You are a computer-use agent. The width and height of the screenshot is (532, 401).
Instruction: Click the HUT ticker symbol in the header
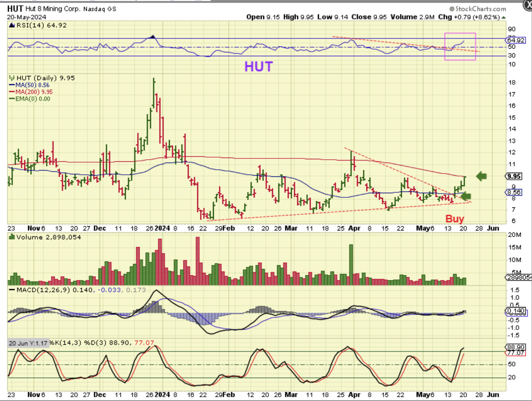pos(15,8)
